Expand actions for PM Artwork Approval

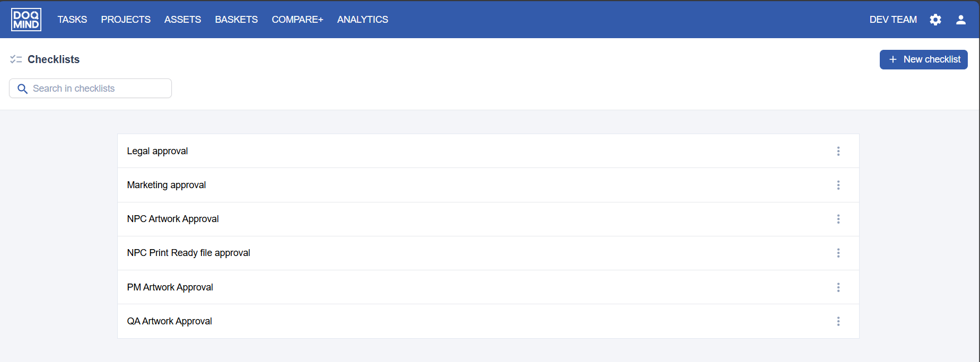838,287
